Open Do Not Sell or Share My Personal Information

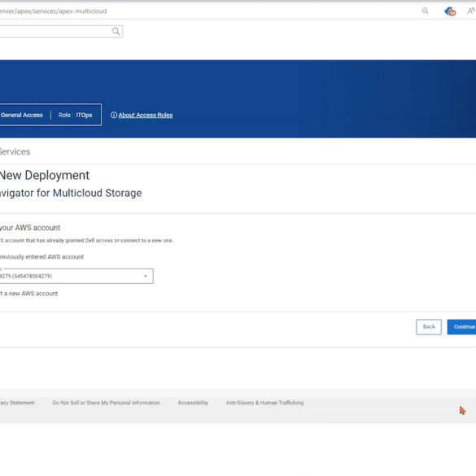106,403
